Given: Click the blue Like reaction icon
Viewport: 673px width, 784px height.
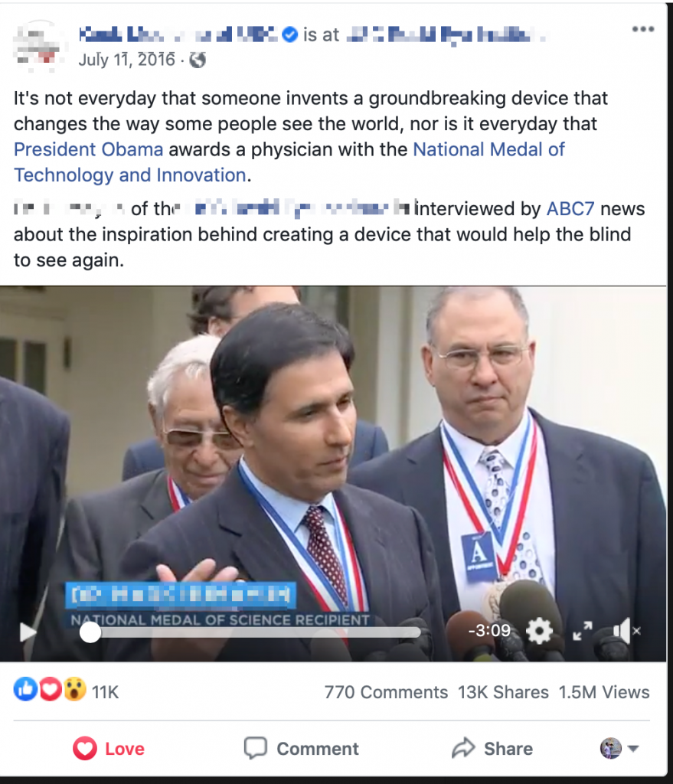Looking at the screenshot, I should tap(25, 690).
